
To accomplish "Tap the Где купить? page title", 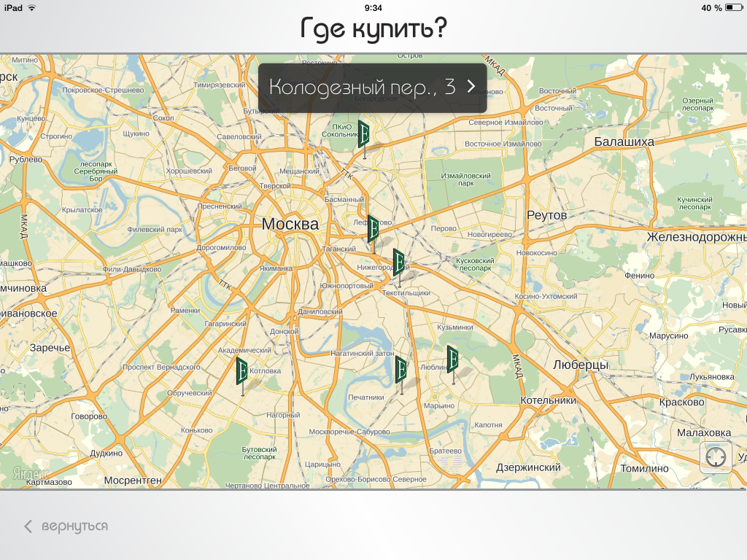I will [373, 28].
